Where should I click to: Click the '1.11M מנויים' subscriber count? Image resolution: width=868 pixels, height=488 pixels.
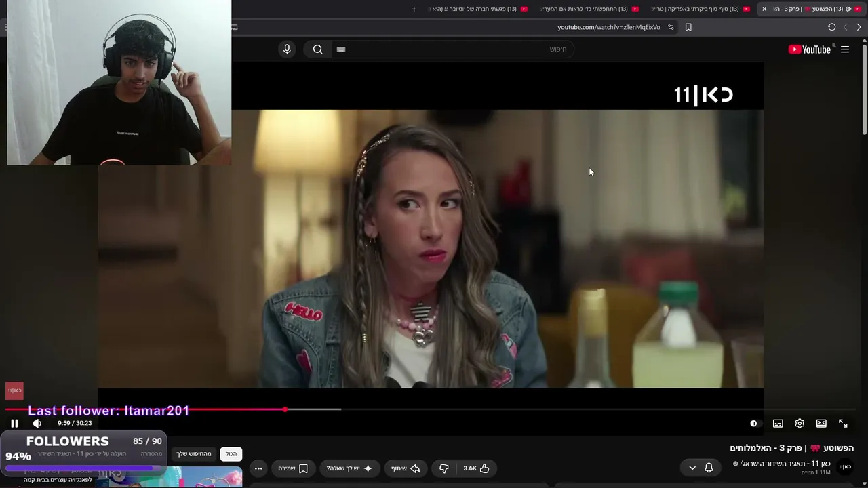(x=816, y=472)
